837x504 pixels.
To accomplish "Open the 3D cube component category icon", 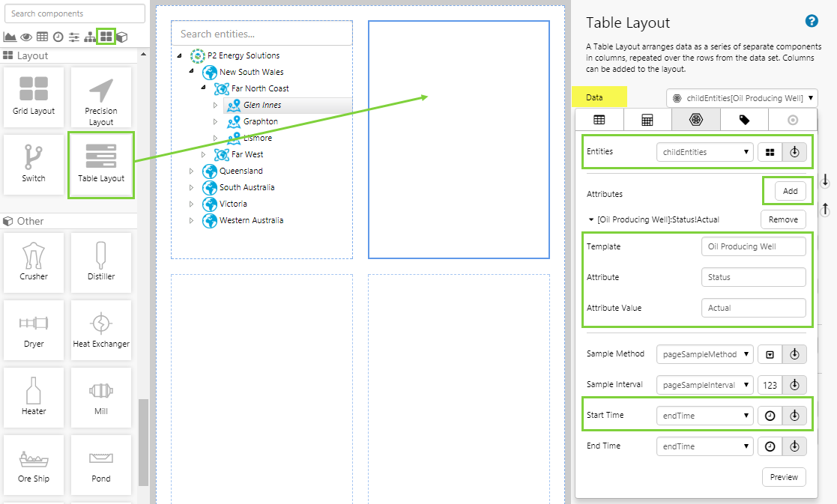I will point(122,37).
